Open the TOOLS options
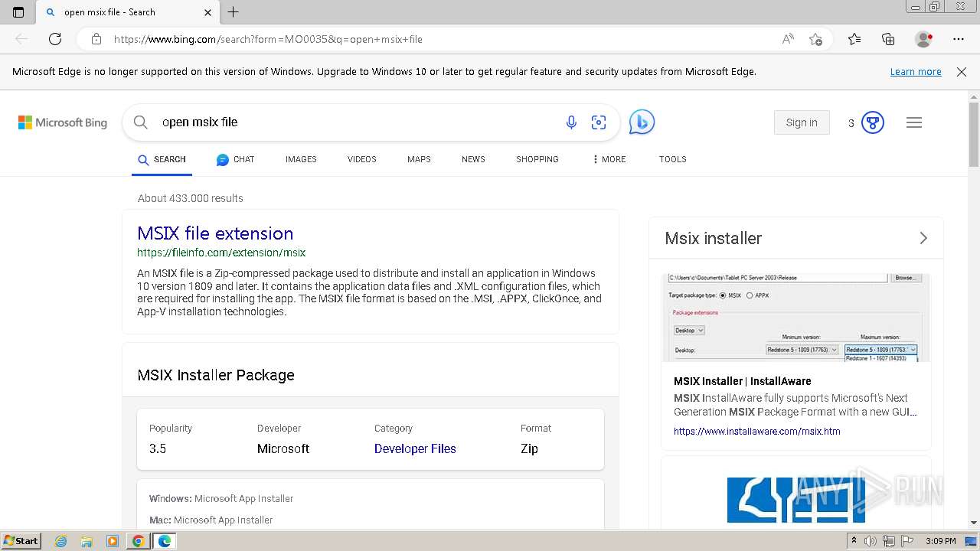 pyautogui.click(x=673, y=159)
